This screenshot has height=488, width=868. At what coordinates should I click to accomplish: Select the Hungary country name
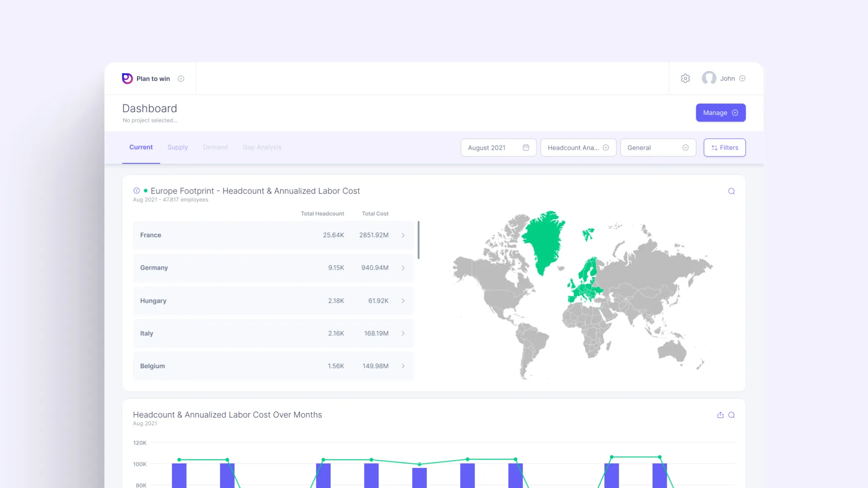[x=153, y=300]
